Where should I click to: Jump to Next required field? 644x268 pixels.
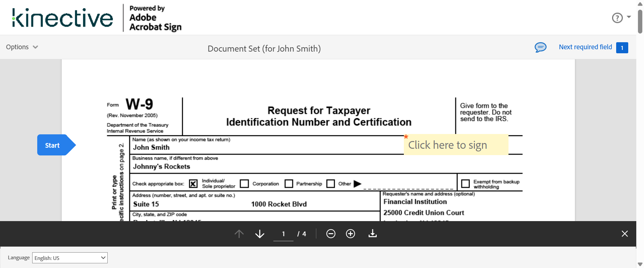(585, 47)
